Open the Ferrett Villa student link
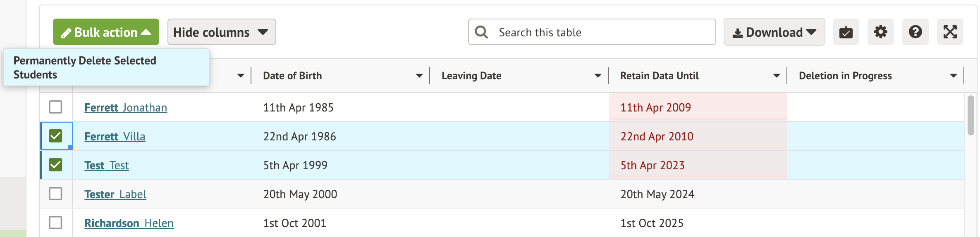This screenshot has width=980, height=237. click(x=115, y=137)
